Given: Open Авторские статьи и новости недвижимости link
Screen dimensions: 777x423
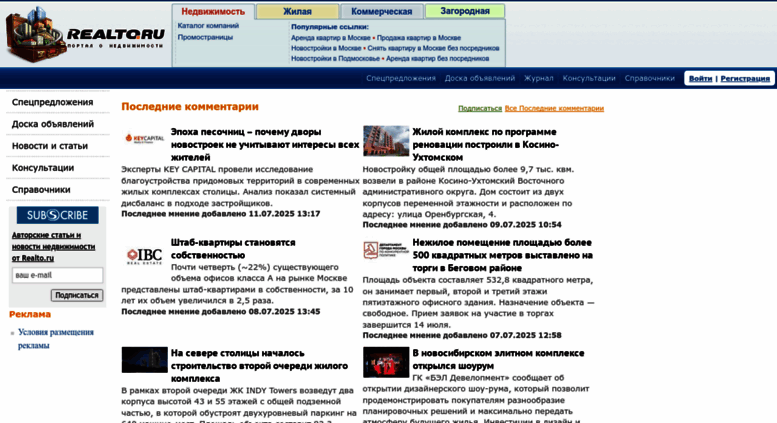Looking at the screenshot, I should 54,247.
